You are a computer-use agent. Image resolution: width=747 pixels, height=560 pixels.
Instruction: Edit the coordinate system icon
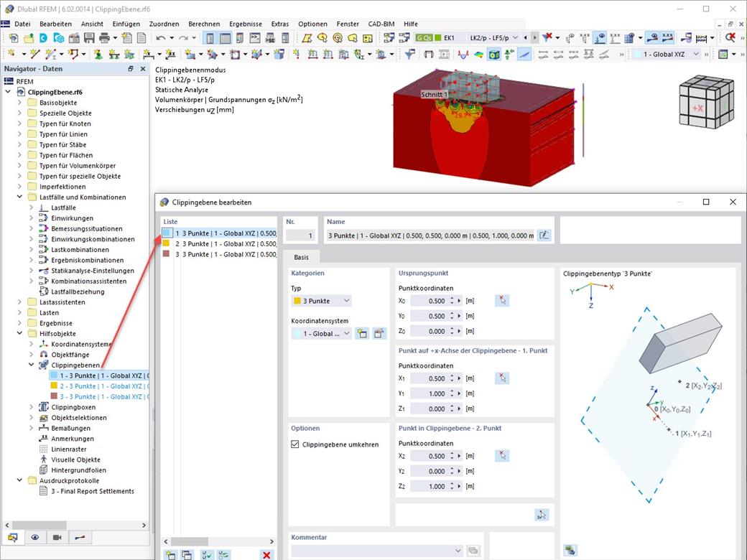point(379,334)
